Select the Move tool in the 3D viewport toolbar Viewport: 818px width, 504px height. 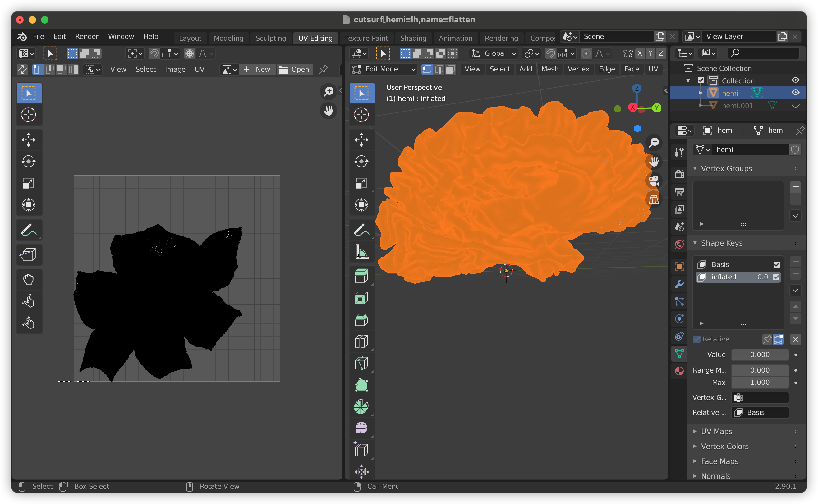(362, 140)
